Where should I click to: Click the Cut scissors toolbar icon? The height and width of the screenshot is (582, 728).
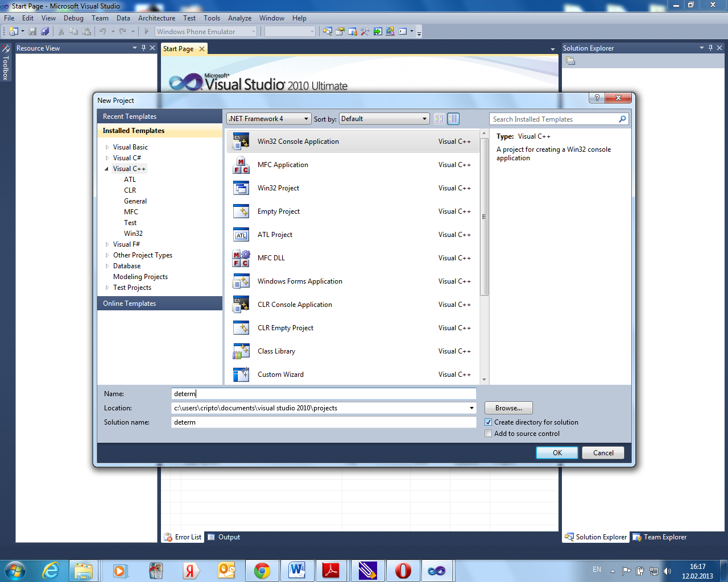point(61,32)
